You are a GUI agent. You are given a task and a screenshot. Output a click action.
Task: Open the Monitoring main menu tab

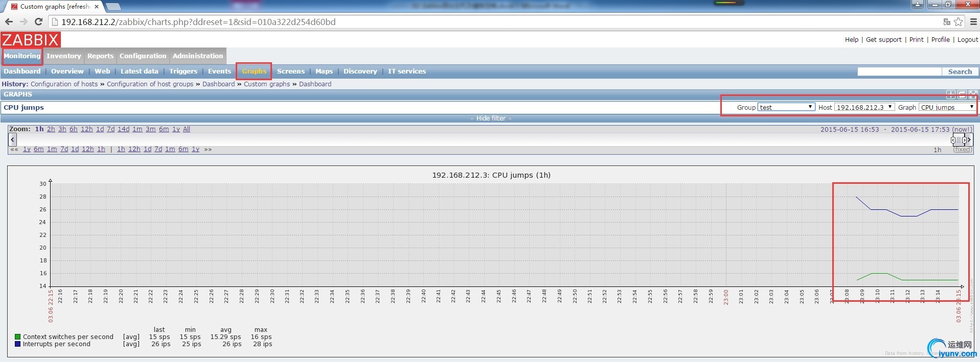click(x=22, y=56)
